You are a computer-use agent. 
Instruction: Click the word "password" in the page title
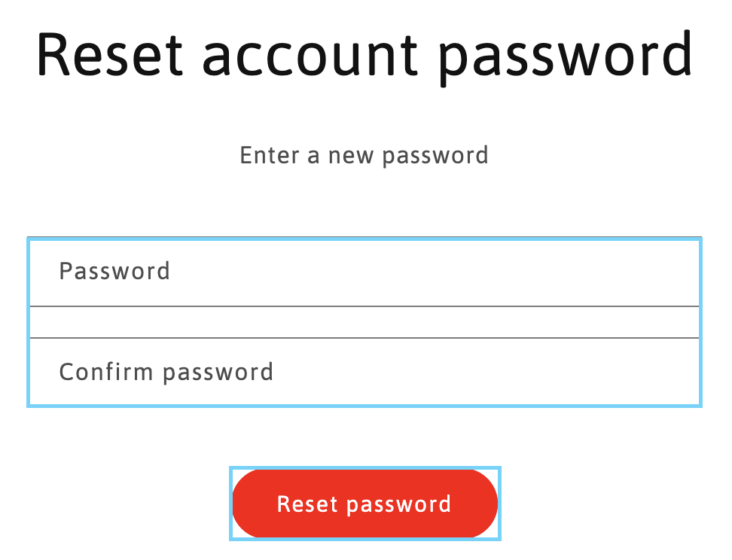[565, 54]
